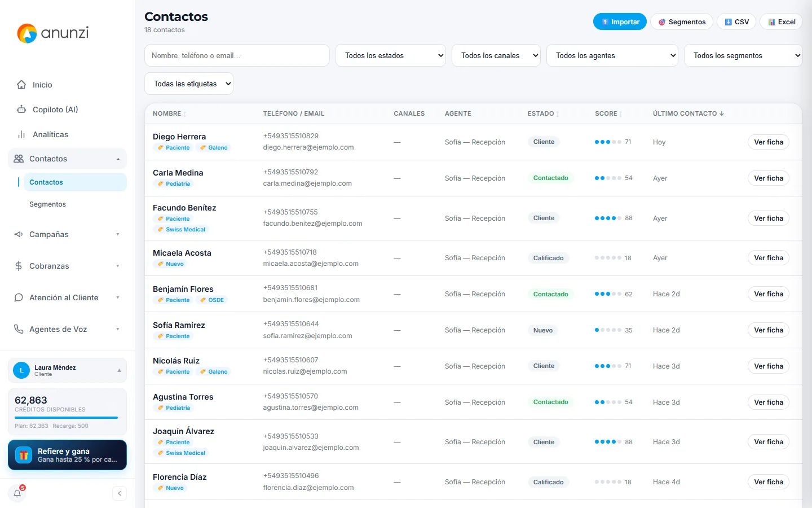
Task: Open the Inicio home icon
Action: click(x=21, y=85)
